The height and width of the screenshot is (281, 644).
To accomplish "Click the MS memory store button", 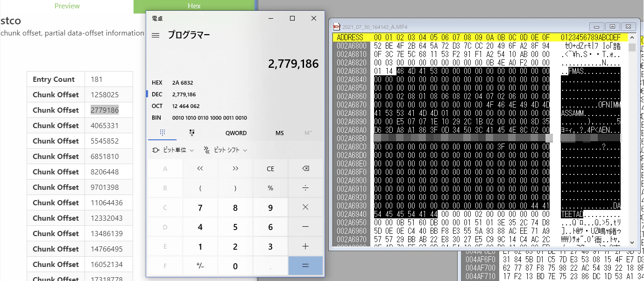I will coord(279,133).
